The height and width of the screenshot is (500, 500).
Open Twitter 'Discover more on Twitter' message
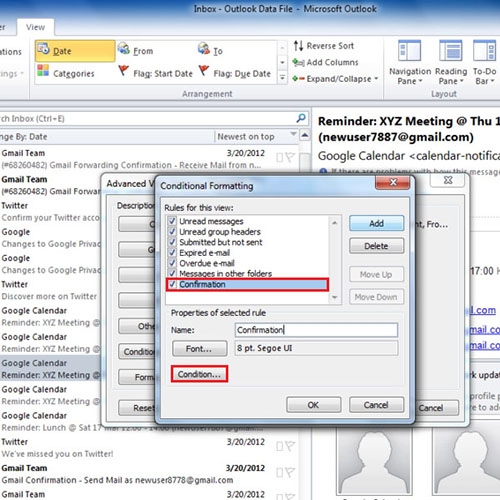[50, 290]
